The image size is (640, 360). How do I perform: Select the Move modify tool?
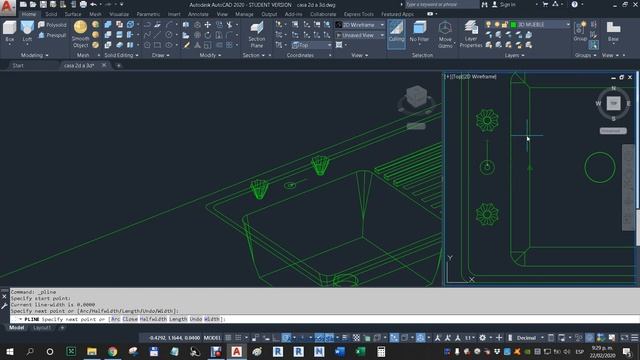pyautogui.click(x=207, y=25)
